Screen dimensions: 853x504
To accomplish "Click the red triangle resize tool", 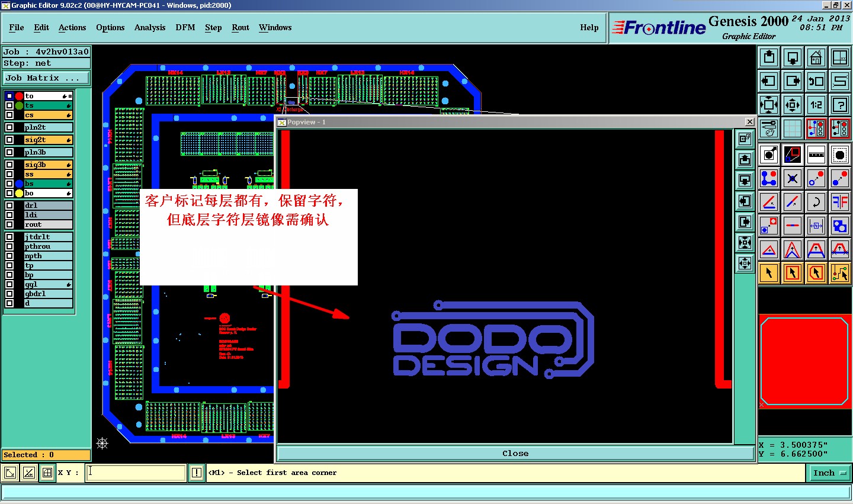I will tap(769, 249).
